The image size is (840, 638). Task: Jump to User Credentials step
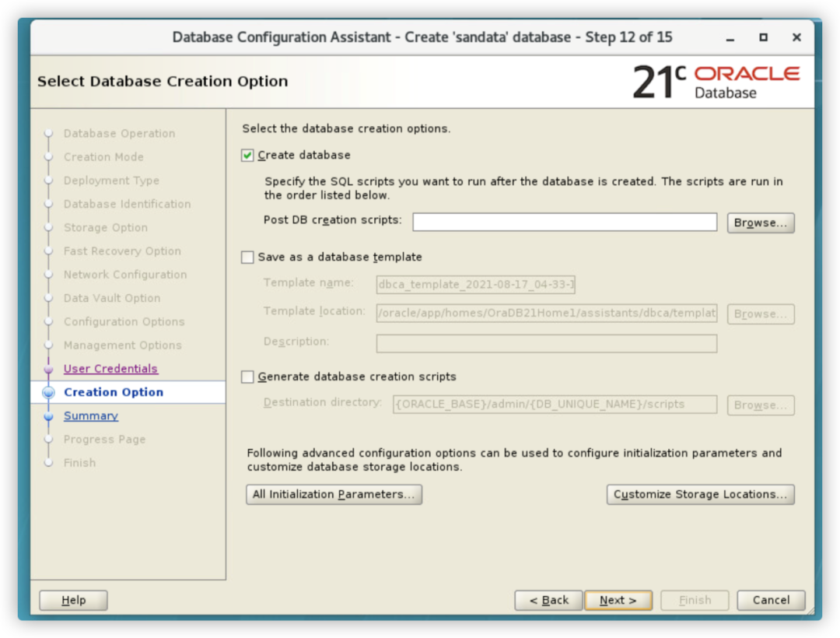[110, 369]
